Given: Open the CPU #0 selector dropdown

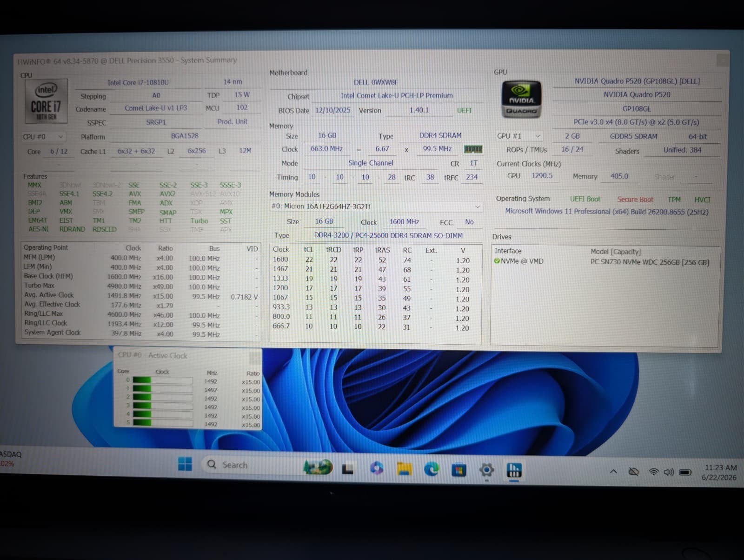Looking at the screenshot, I should 44,137.
